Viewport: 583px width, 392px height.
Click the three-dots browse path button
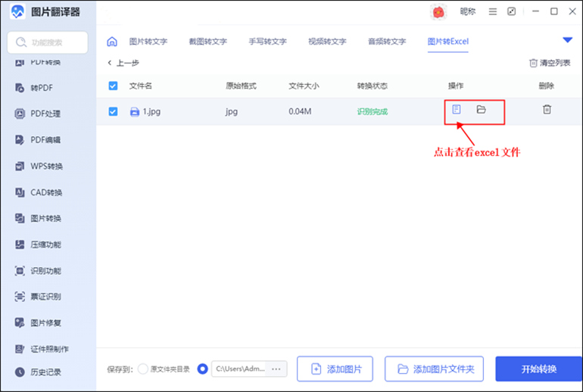(276, 369)
